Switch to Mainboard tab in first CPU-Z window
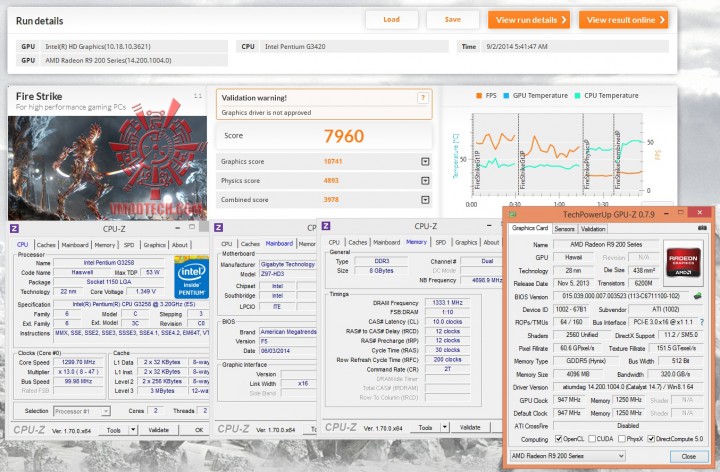This screenshot has width=720, height=472. click(75, 245)
